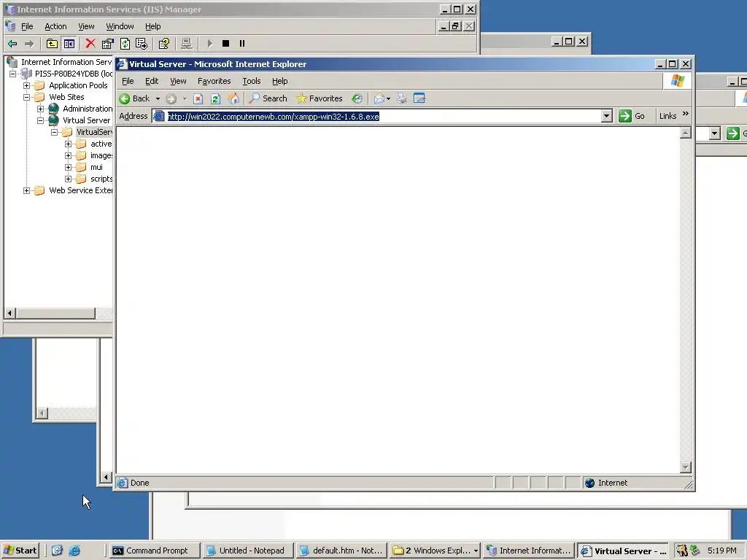Open IIS Manager Action menu
Screen dimensions: 747x560
point(55,26)
